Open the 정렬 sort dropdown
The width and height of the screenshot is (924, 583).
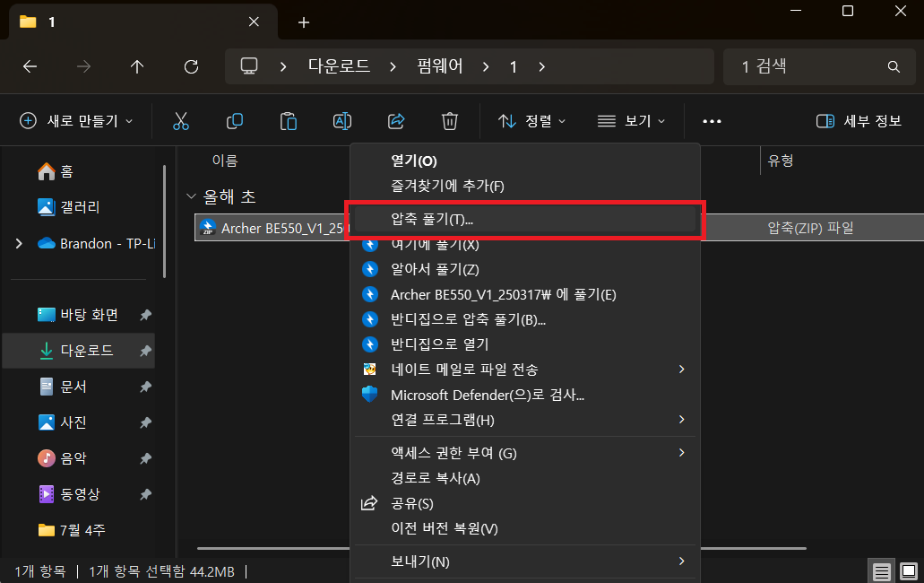[x=531, y=121]
